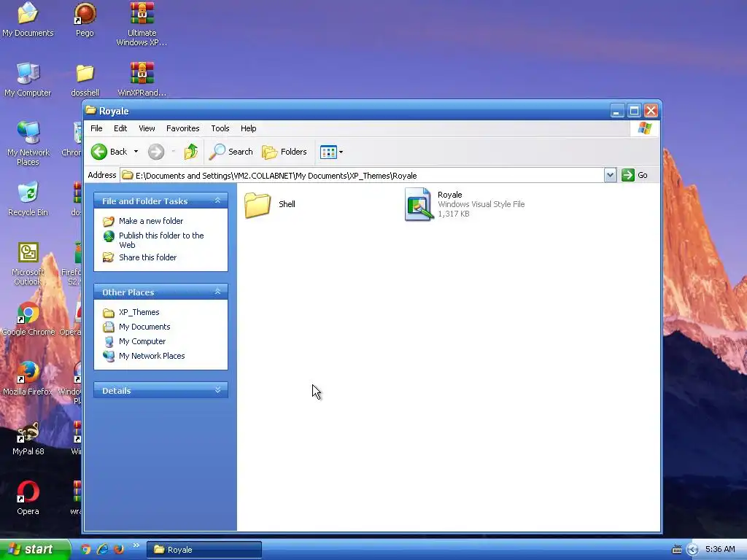Click the greyed Forward arrow button
Screen dimensions: 747x560
tap(156, 152)
